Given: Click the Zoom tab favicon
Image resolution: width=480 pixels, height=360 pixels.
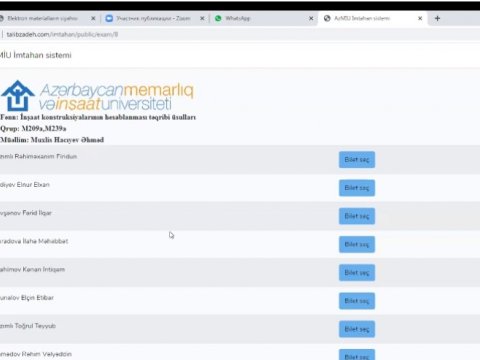Looking at the screenshot, I should (x=109, y=18).
